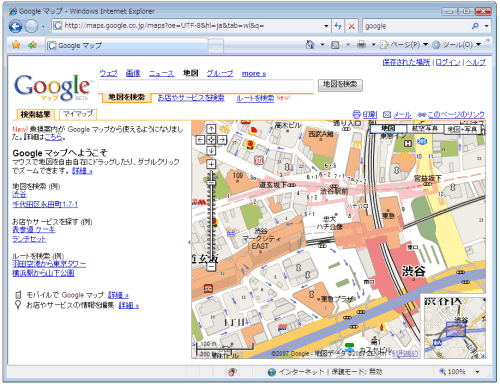Click the 横浜駅から山下公園 route link

pos(43,273)
